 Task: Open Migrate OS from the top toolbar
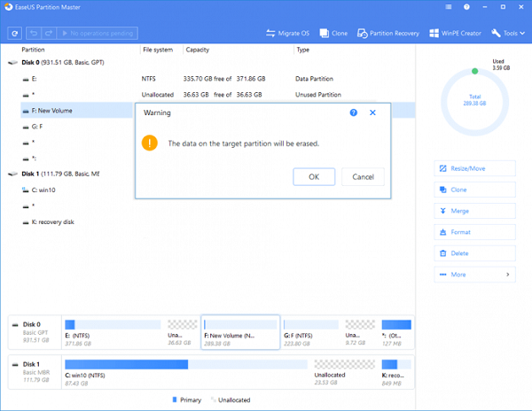(x=292, y=34)
